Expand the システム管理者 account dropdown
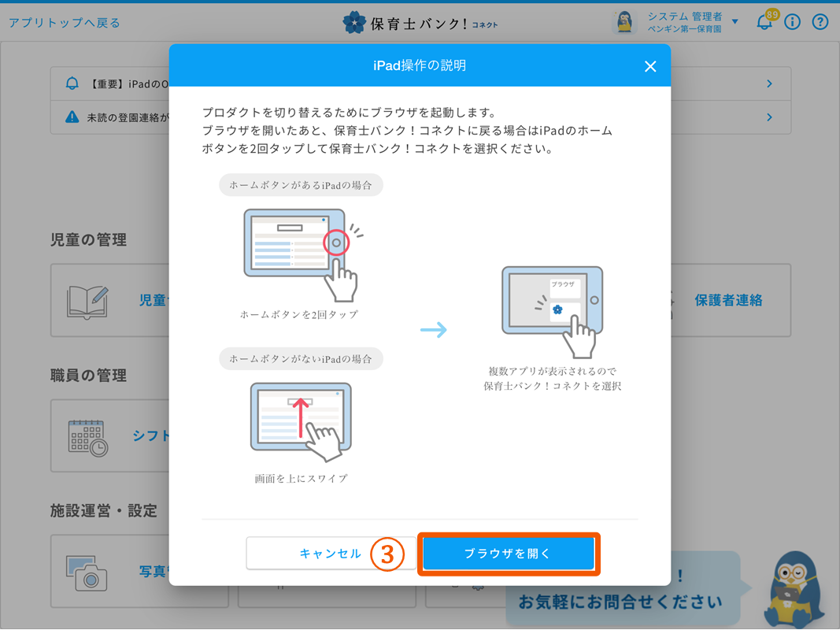Screen dimensions: 840x630 [735, 22]
